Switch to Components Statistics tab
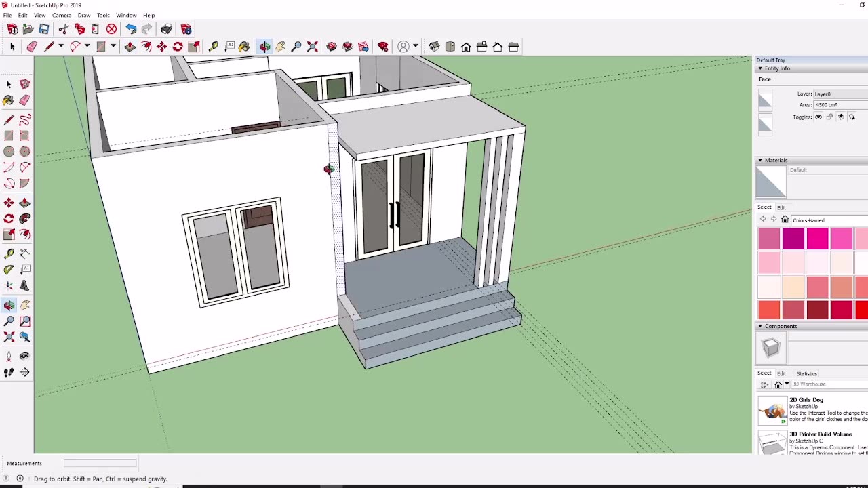 pos(807,373)
